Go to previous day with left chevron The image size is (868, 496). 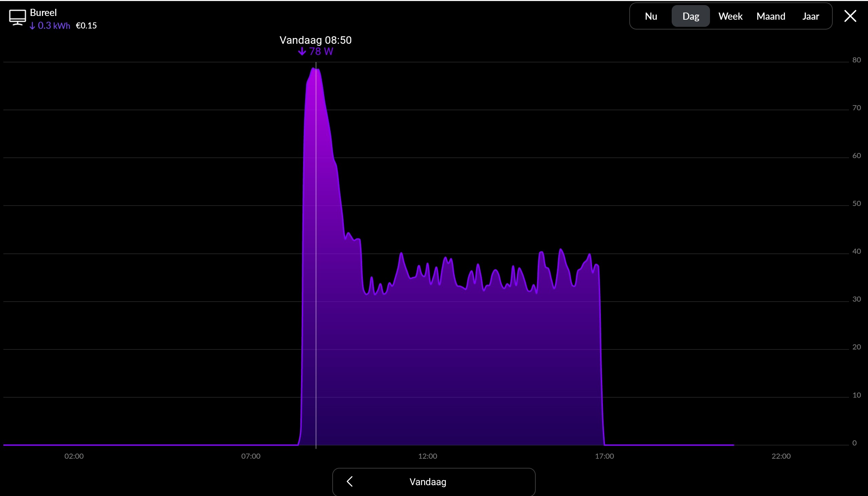(350, 481)
